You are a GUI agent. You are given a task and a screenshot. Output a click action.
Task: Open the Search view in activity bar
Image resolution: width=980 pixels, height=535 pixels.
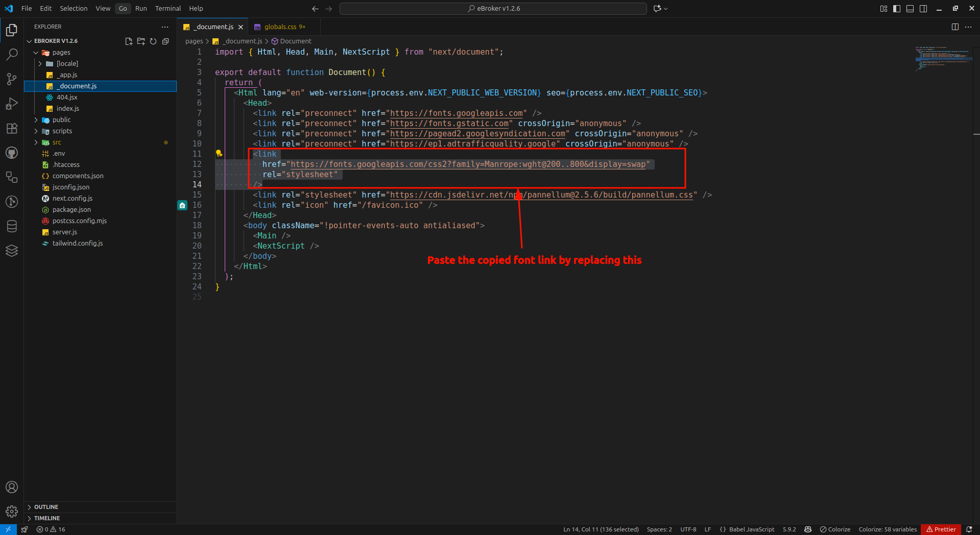[12, 54]
